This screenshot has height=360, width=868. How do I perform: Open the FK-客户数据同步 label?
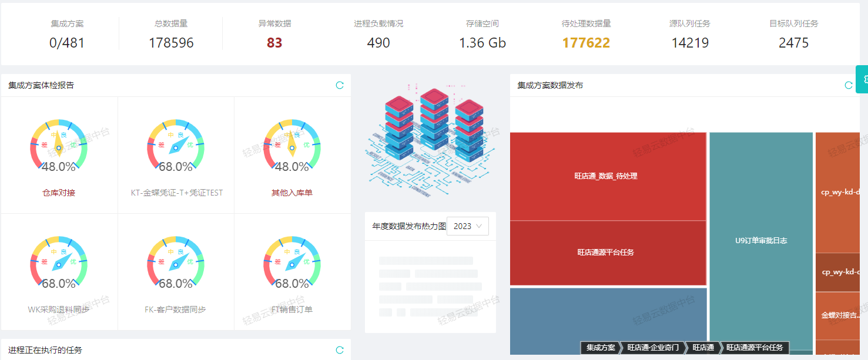176,309
